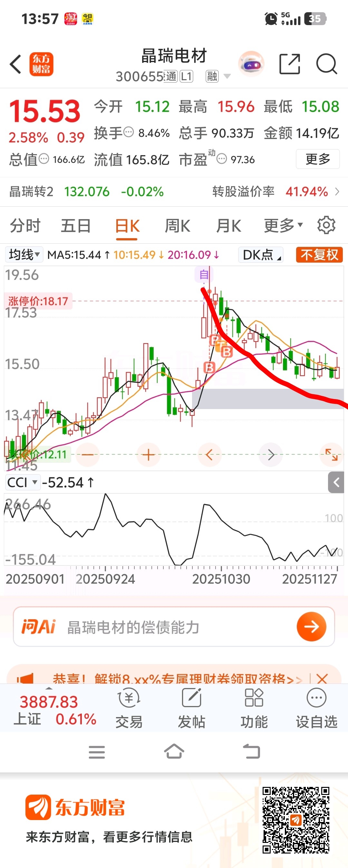Close the promotional banner

pyautogui.click(x=322, y=679)
